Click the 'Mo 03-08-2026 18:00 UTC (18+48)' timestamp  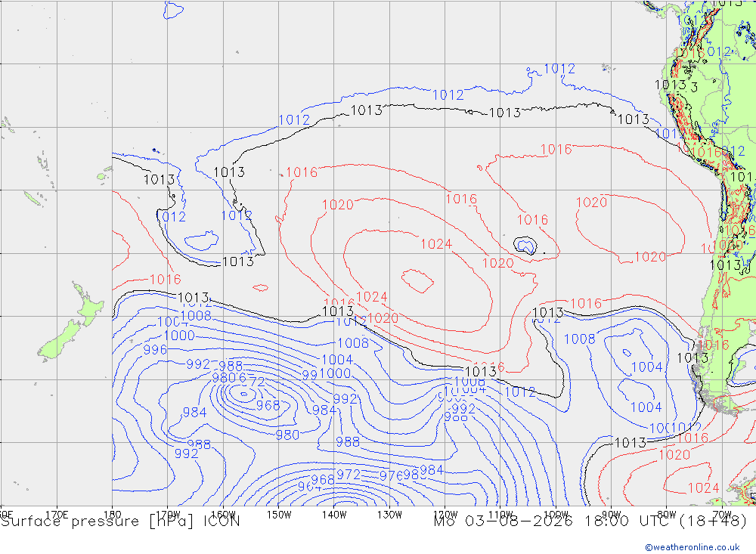(x=590, y=522)
